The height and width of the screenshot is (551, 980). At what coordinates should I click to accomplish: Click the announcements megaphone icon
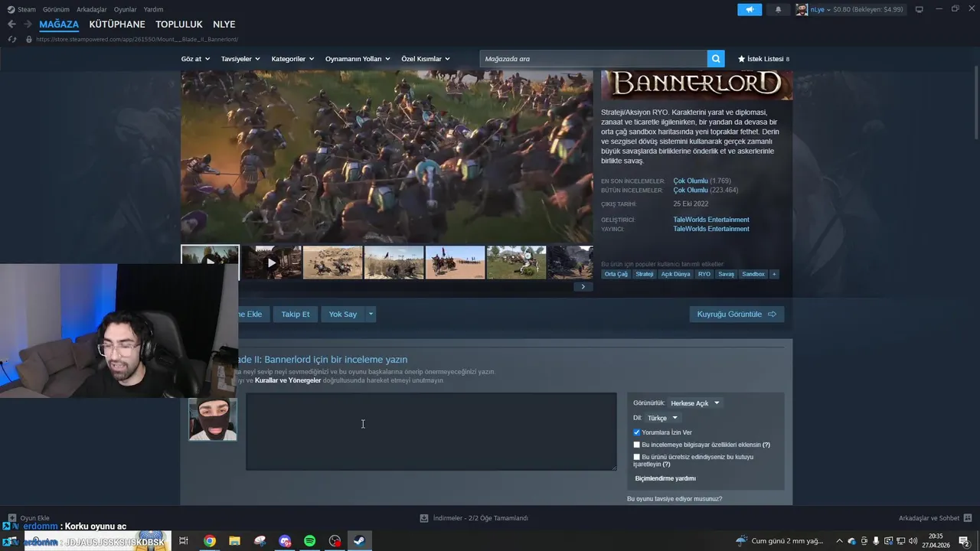750,9
